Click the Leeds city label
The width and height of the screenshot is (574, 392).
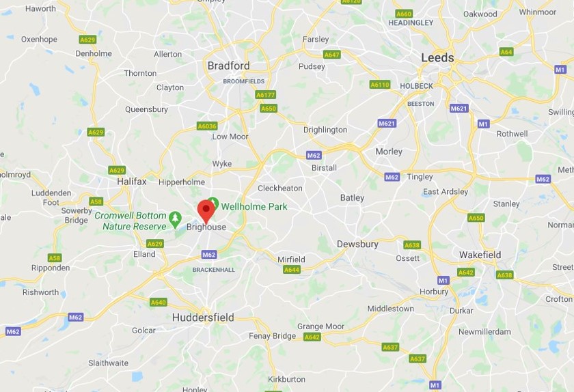click(x=437, y=57)
